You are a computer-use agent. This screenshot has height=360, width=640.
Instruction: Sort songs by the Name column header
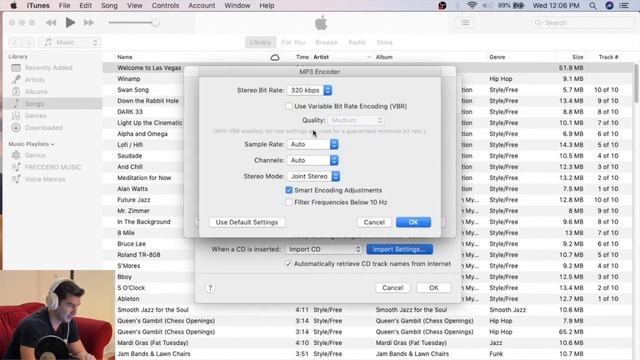pos(124,57)
